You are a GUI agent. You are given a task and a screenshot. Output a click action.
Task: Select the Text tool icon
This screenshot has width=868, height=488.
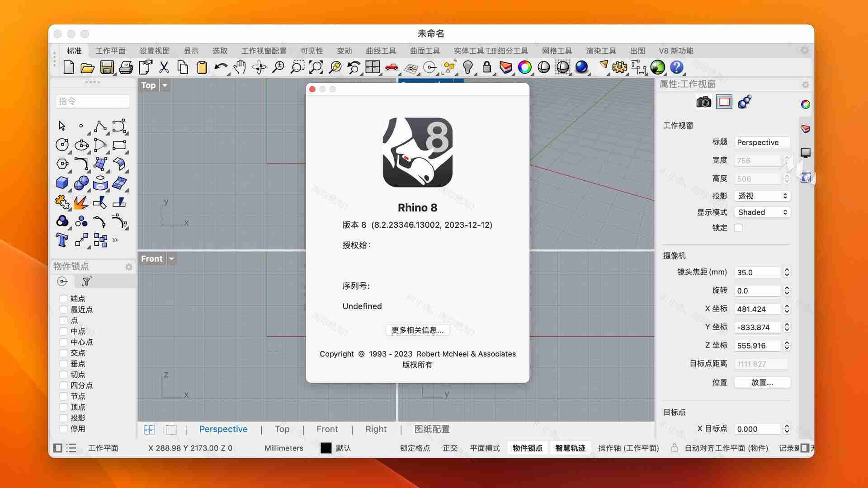click(62, 240)
